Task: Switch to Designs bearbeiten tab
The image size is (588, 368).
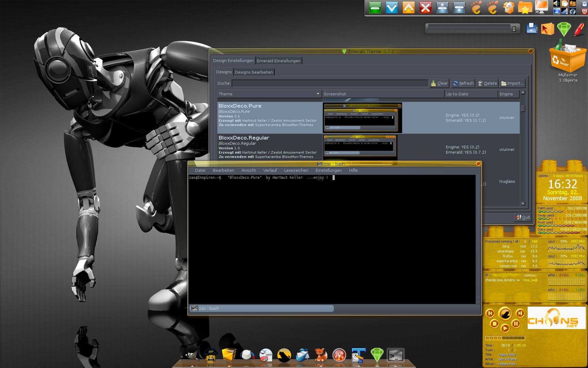Action: click(254, 72)
